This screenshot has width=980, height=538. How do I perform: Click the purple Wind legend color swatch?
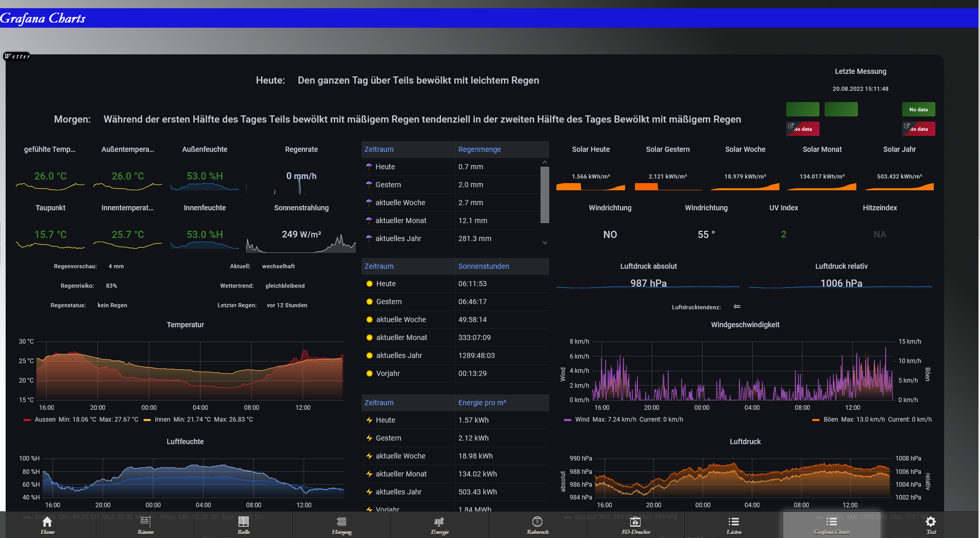click(568, 420)
